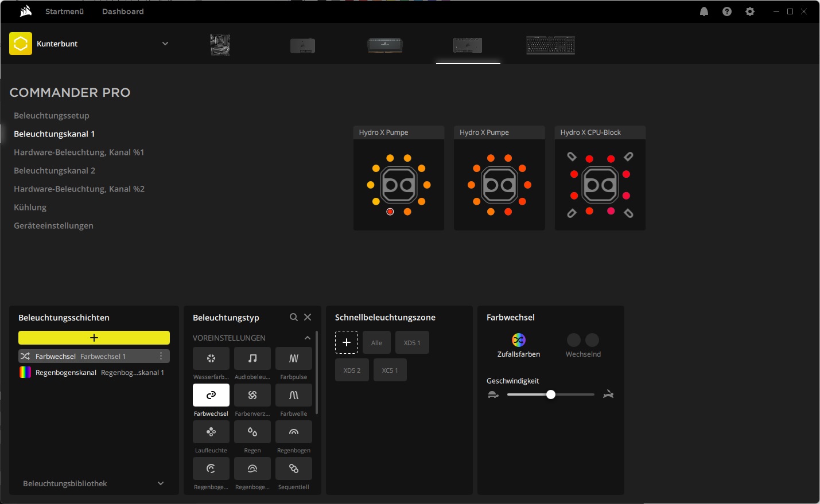Choose the Farbwelle lighting type
This screenshot has height=504, width=820.
(x=294, y=395)
